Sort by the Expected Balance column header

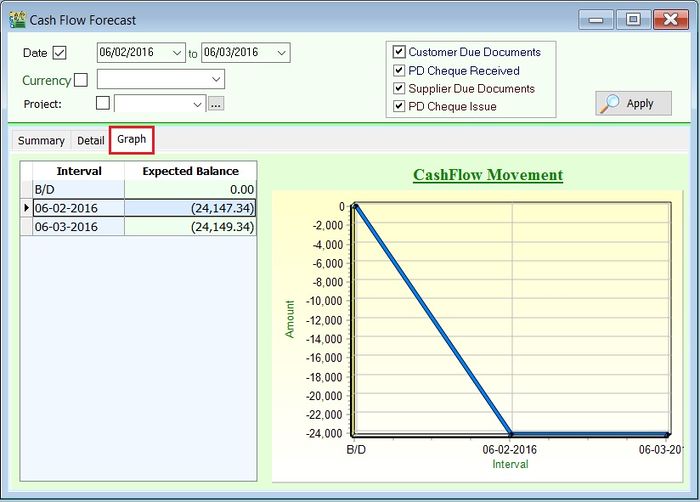(x=190, y=171)
